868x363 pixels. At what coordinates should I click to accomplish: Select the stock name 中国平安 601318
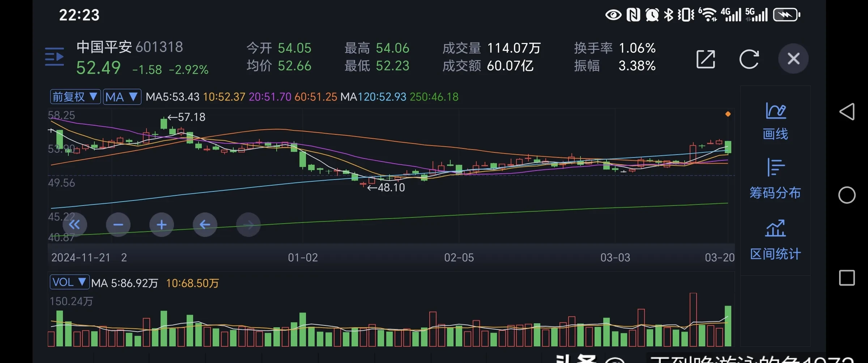pyautogui.click(x=130, y=47)
